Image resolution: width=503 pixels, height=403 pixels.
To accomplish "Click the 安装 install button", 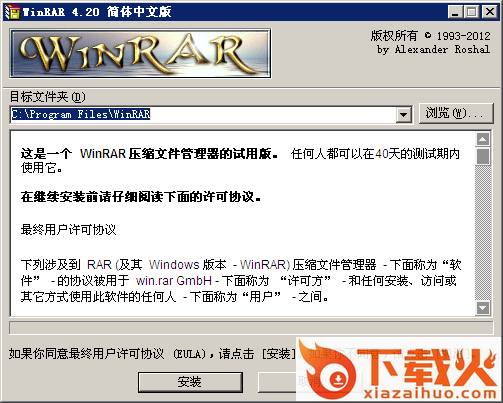I will pyautogui.click(x=190, y=382).
